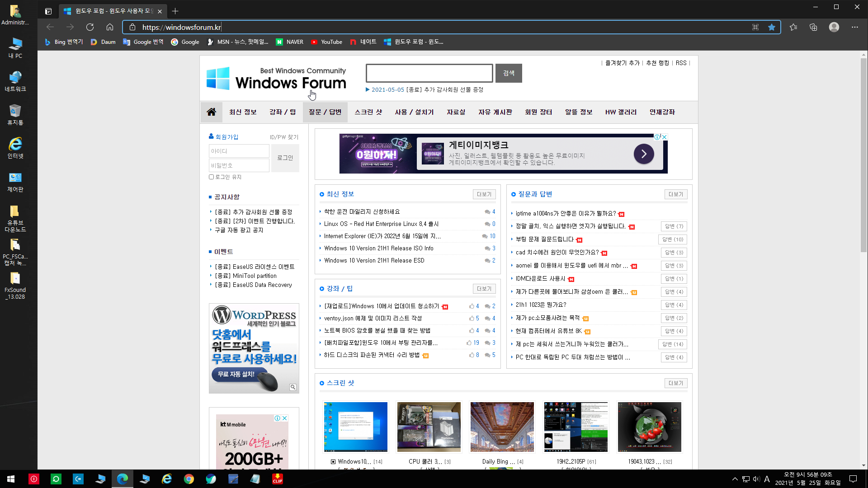Click the page vertical scrollbar thumb
The height and width of the screenshot is (488, 868).
point(863,155)
